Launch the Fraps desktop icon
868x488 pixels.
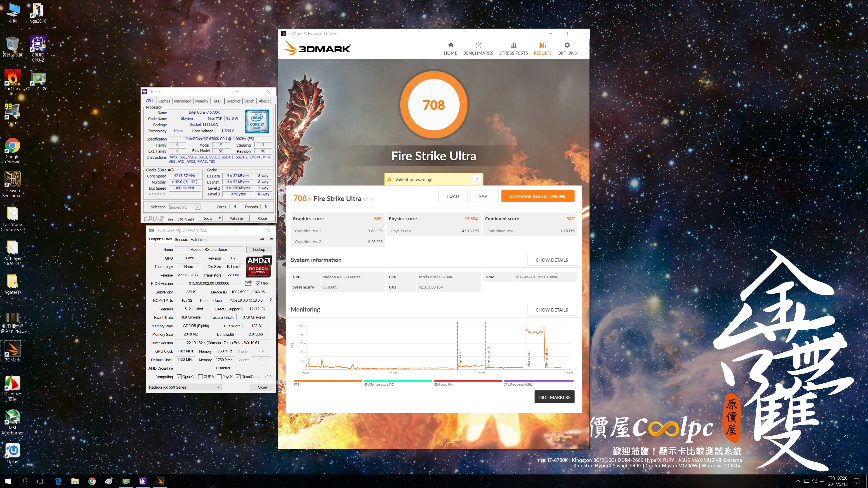tap(12, 114)
